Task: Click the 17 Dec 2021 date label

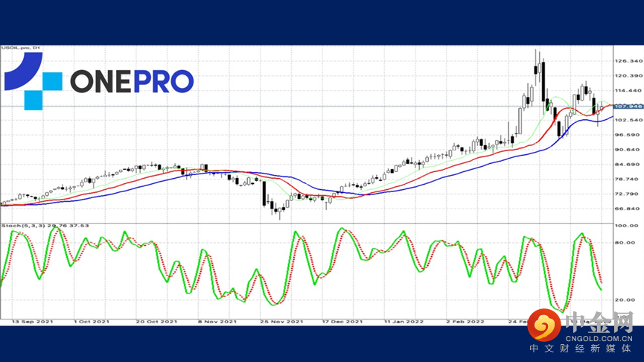Action: 342,322
